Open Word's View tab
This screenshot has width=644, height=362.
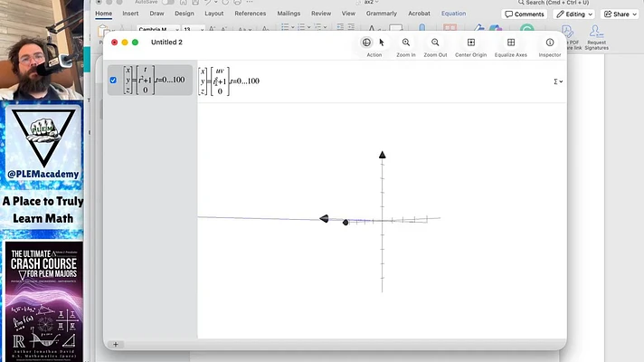pyautogui.click(x=348, y=14)
